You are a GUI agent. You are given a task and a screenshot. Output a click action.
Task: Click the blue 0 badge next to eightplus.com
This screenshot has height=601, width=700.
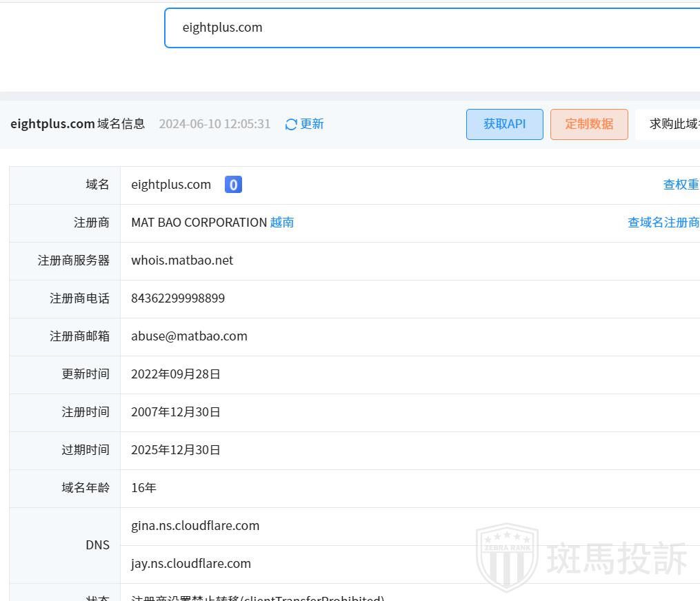233,185
